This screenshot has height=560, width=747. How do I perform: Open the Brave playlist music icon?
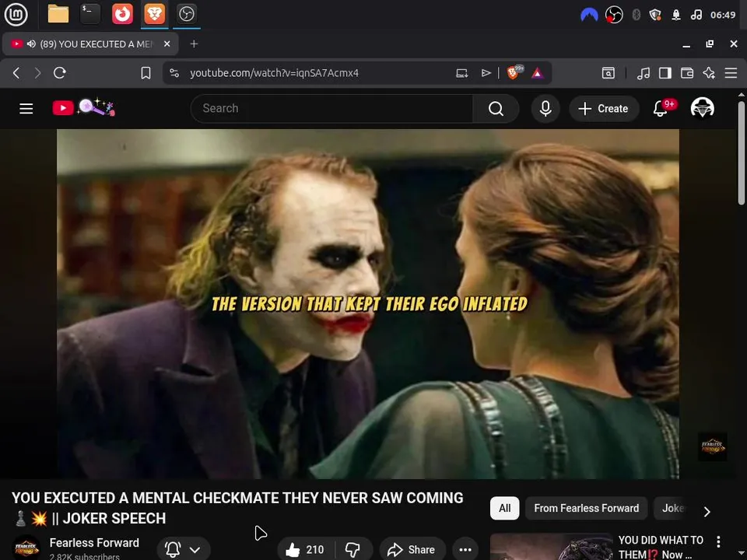coord(644,73)
